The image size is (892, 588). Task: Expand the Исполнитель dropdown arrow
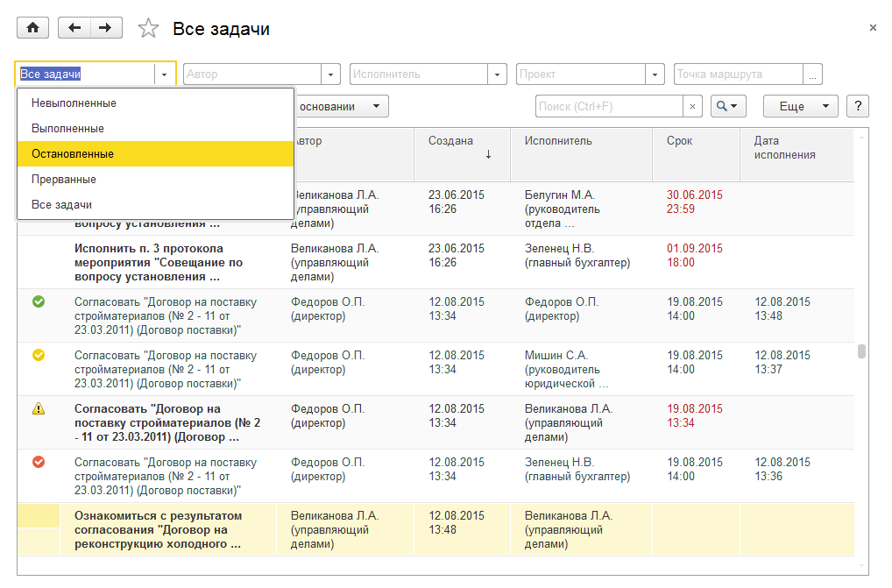pos(497,74)
